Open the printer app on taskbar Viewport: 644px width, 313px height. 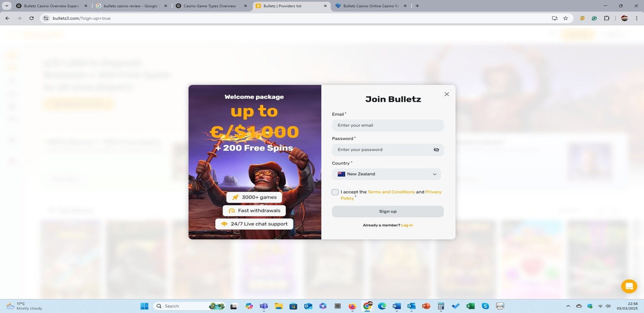tap(500, 306)
